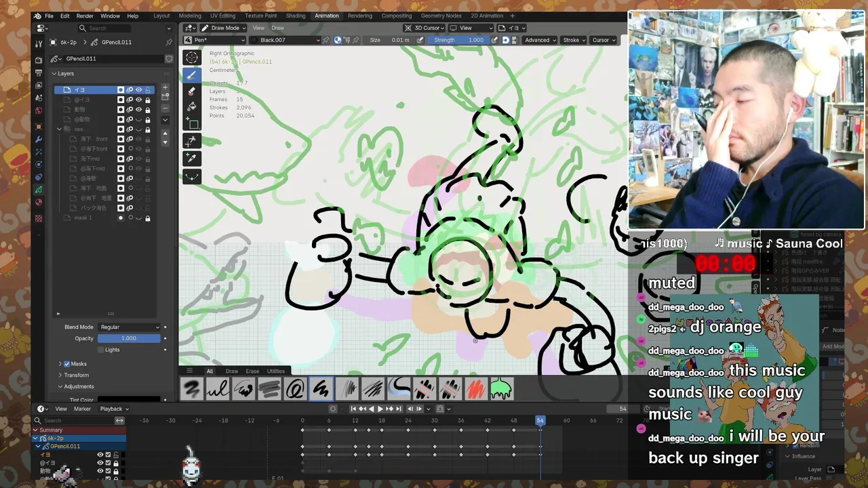This screenshot has width=868, height=488.
Task: Show the Utilities brushes category
Action: click(275, 371)
